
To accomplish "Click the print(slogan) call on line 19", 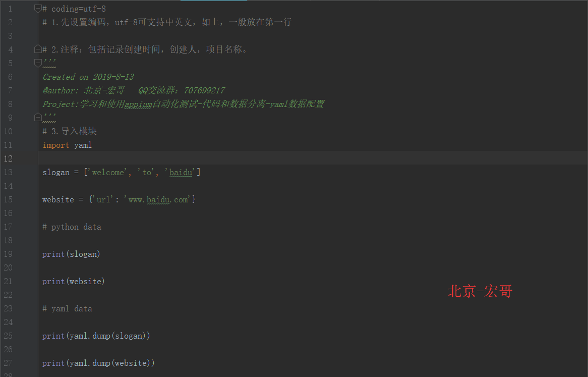I will (x=71, y=254).
